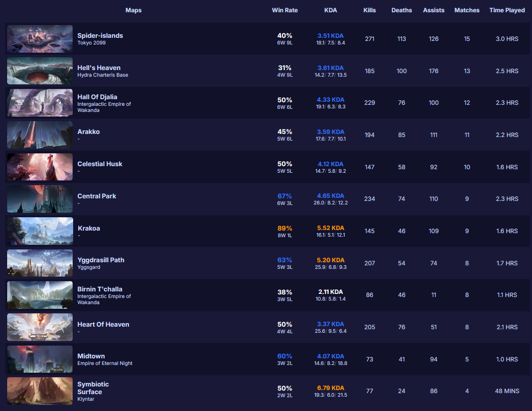This screenshot has width=532, height=411.
Task: Click the 4.33 KDA value
Action: (330, 100)
